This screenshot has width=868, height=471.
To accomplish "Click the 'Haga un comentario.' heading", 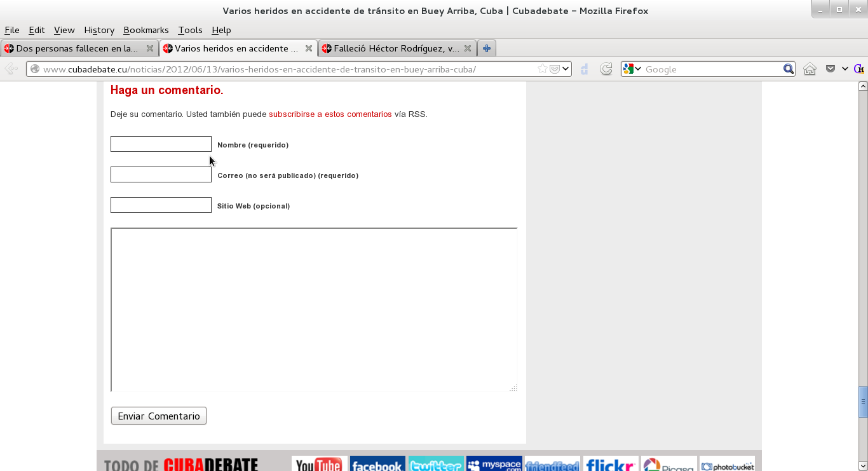I will (x=167, y=90).
